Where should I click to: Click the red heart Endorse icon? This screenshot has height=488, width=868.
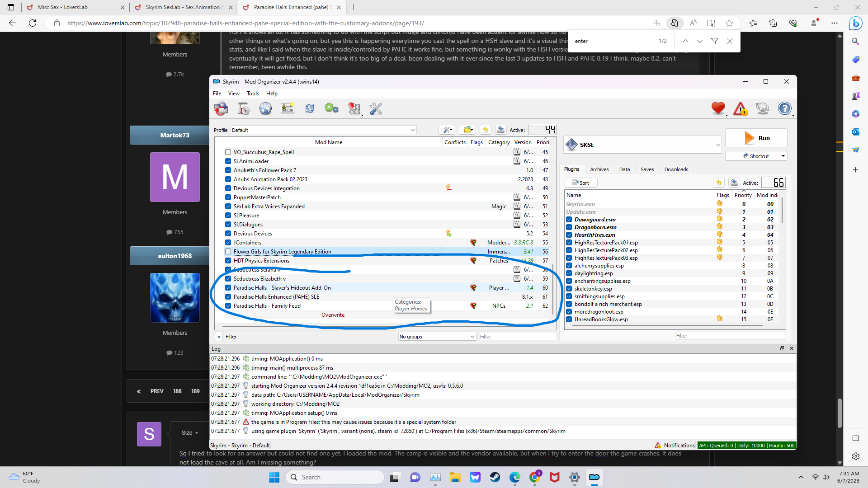(x=718, y=108)
